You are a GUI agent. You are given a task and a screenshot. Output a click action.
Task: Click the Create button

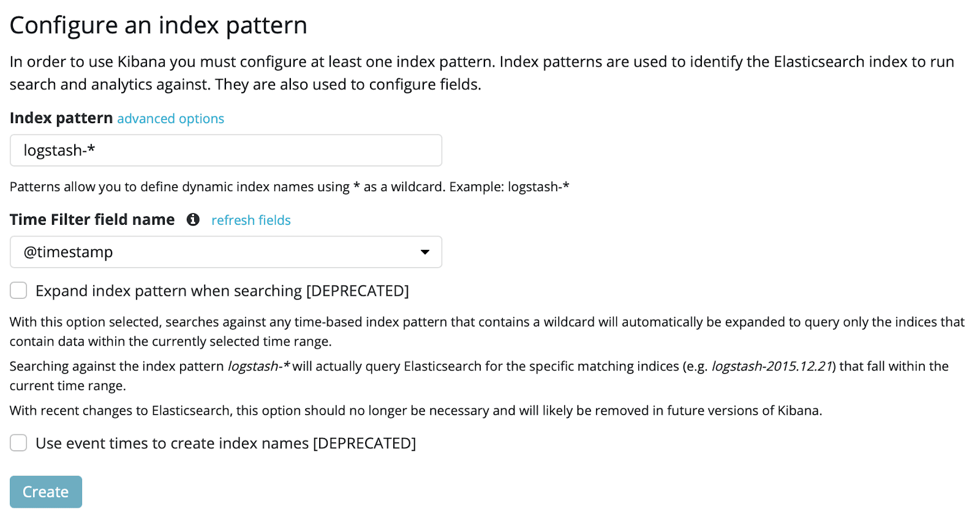coord(46,492)
